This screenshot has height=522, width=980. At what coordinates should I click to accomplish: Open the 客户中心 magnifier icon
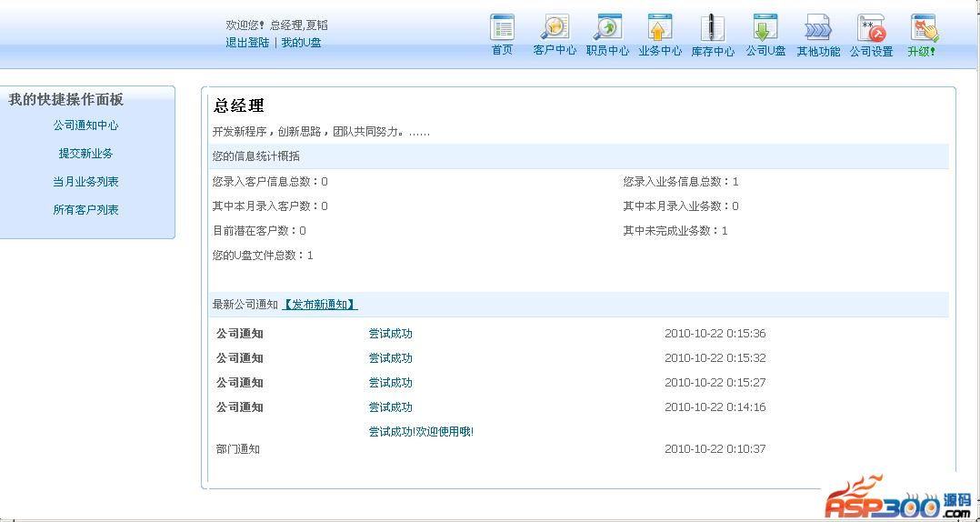point(555,27)
